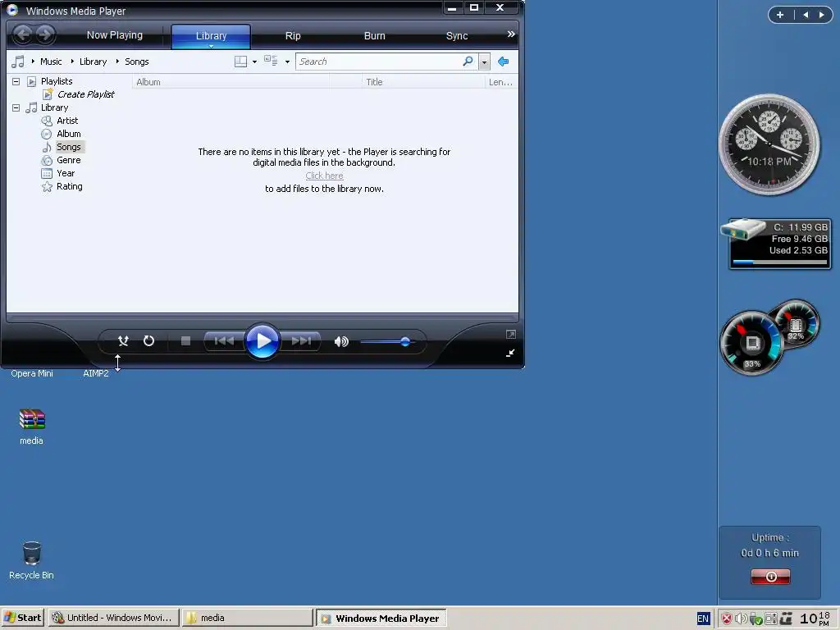Click the View Options icon
Viewport: 840px width, 630px height.
(271, 61)
